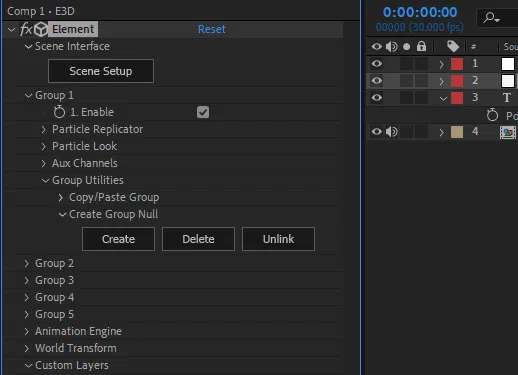
Task: Hide layer 3 using eye icon
Action: (x=377, y=97)
